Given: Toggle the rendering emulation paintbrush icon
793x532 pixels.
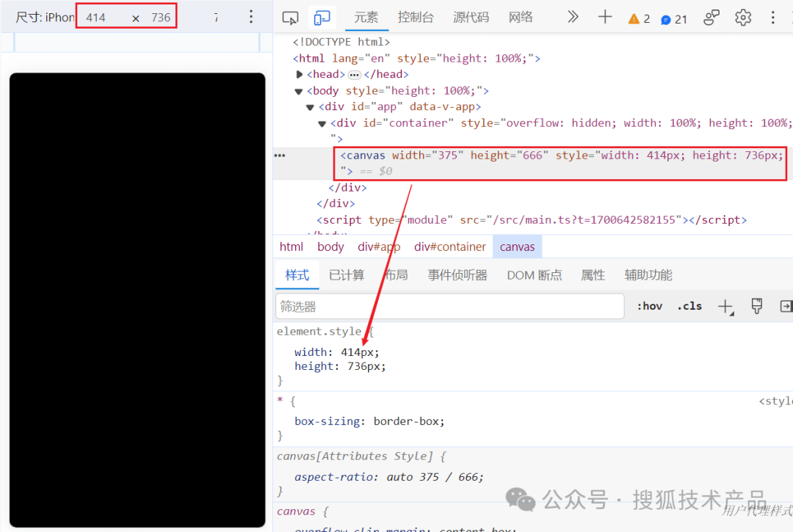Looking at the screenshot, I should click(x=756, y=306).
